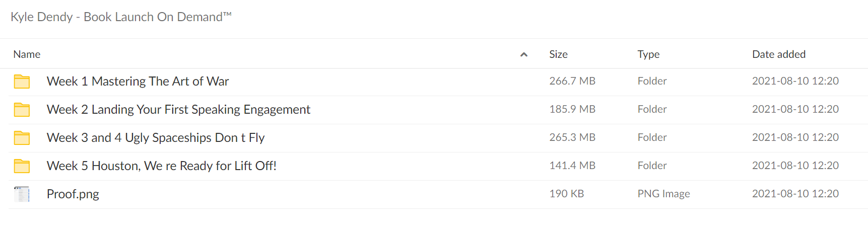868x233 pixels.
Task: Click the Week 2 Landing folder icon
Action: tap(22, 110)
